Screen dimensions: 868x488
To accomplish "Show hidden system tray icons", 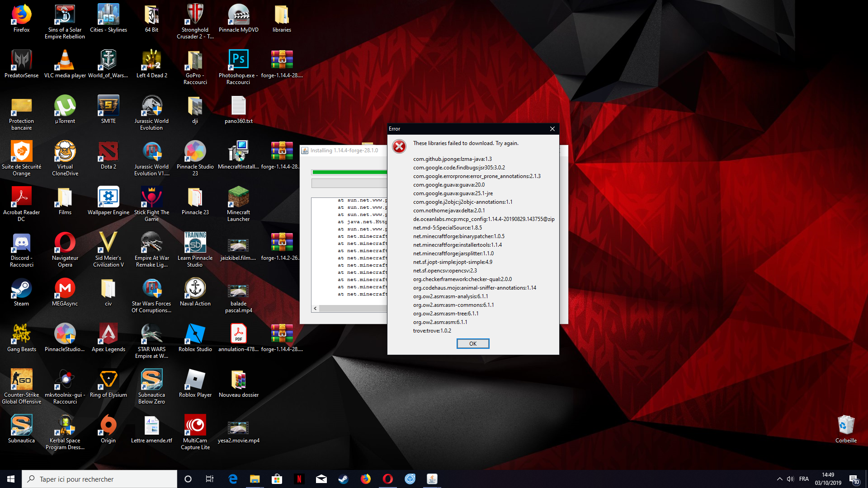I will pyautogui.click(x=779, y=479).
